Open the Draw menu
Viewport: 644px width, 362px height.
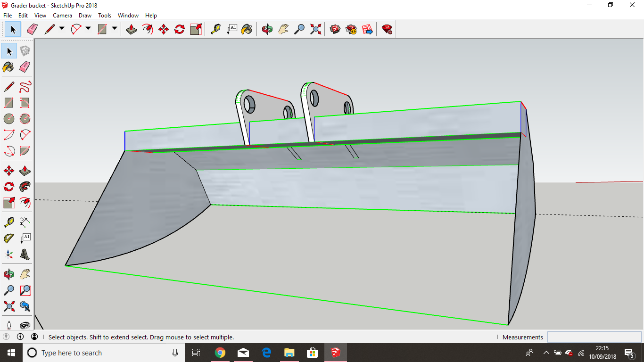tap(85, 16)
